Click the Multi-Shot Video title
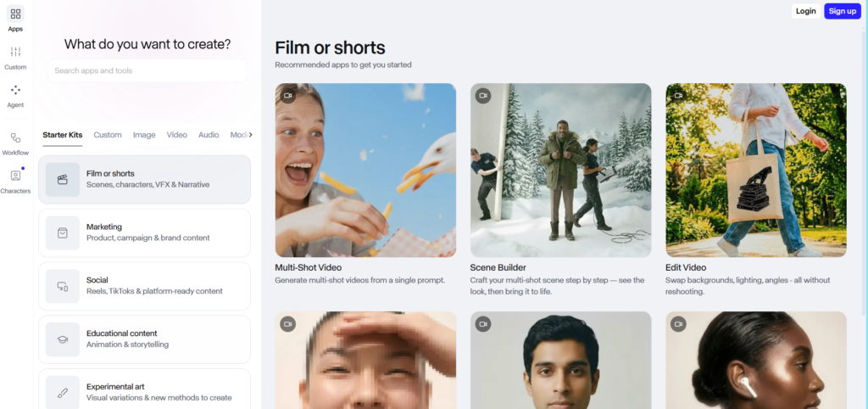The height and width of the screenshot is (409, 868). [309, 267]
